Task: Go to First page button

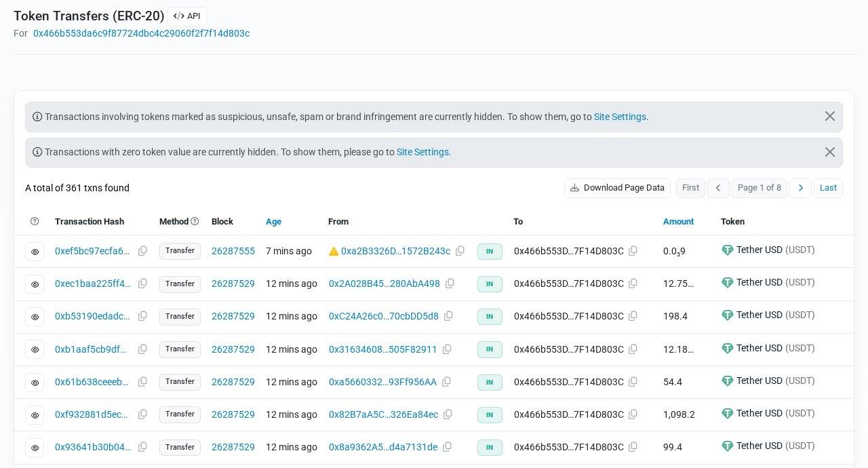Action: tap(690, 188)
